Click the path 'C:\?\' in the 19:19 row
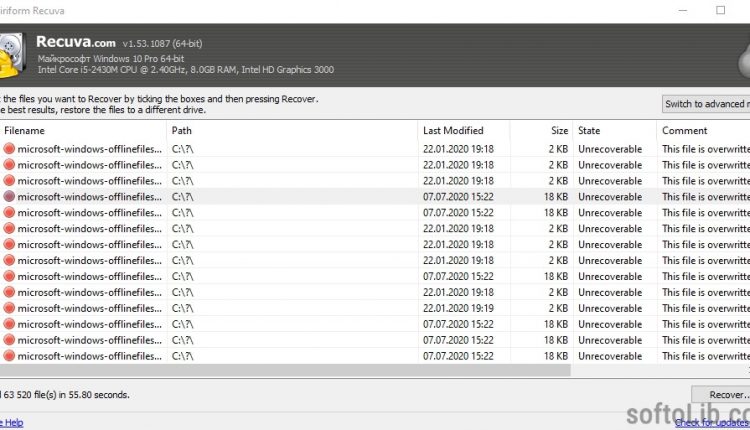Image resolution: width=750 pixels, height=430 pixels. (x=183, y=308)
